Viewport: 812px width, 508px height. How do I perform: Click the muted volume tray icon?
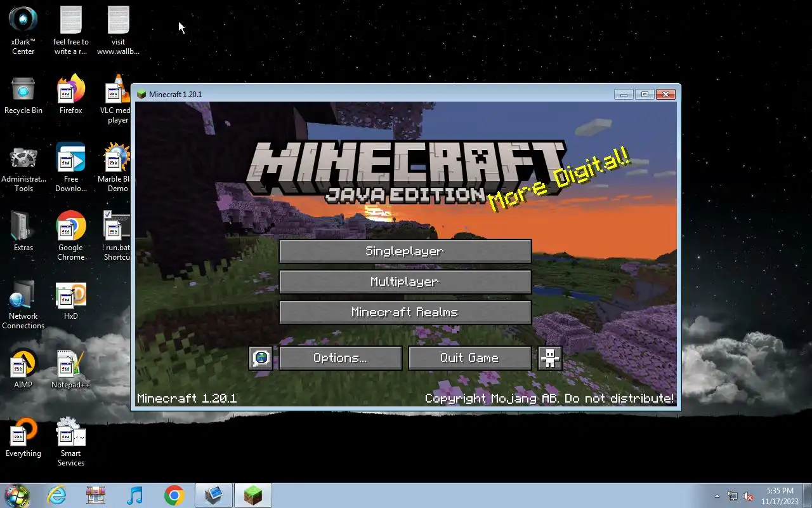pyautogui.click(x=748, y=497)
